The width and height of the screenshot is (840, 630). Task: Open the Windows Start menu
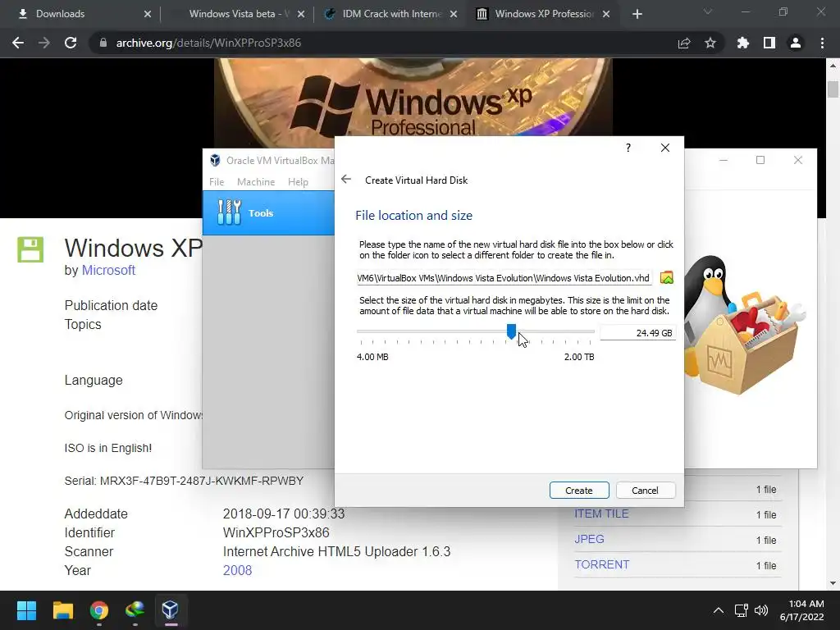point(26,610)
